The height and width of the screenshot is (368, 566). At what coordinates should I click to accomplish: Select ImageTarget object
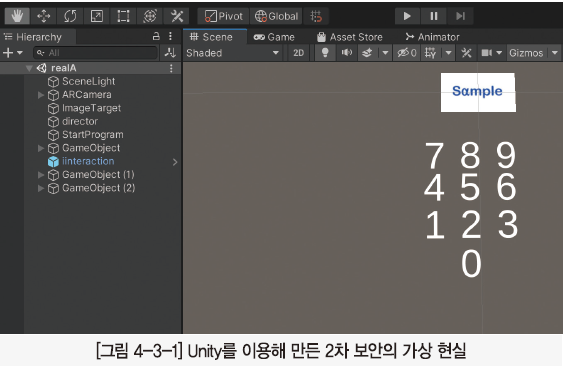[91, 108]
